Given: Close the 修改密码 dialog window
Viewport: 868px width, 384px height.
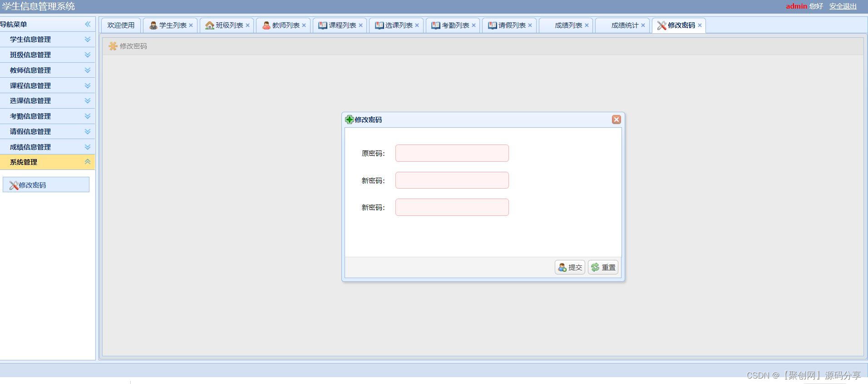Looking at the screenshot, I should pyautogui.click(x=616, y=120).
